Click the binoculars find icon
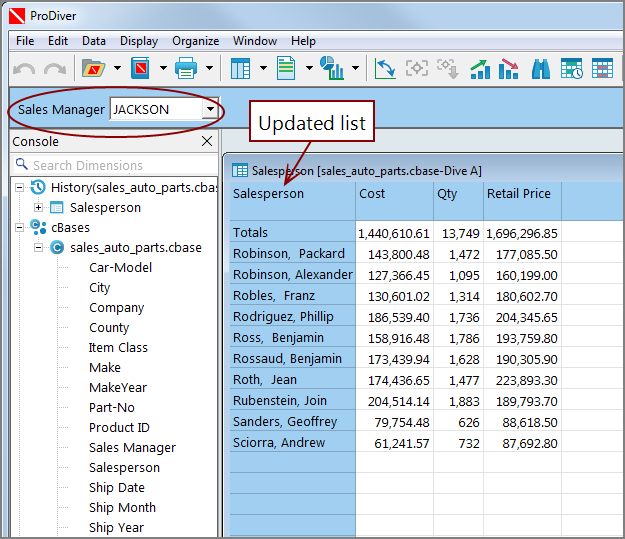Screen dimensions: 625x539 coord(541,69)
